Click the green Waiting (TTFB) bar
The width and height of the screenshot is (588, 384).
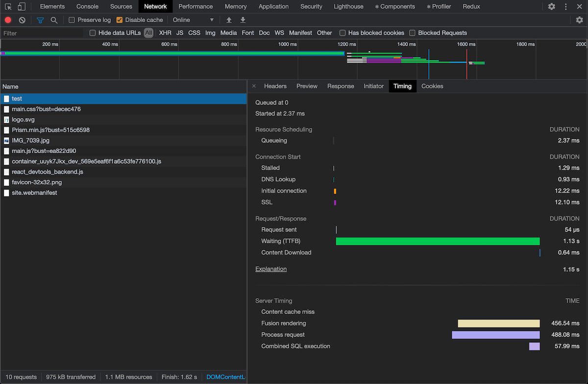(438, 241)
